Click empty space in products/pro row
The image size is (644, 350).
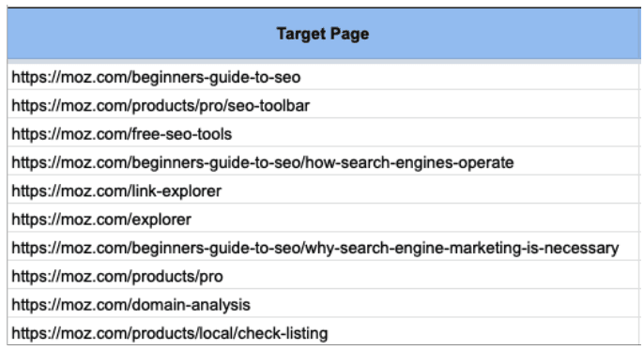[431, 276]
